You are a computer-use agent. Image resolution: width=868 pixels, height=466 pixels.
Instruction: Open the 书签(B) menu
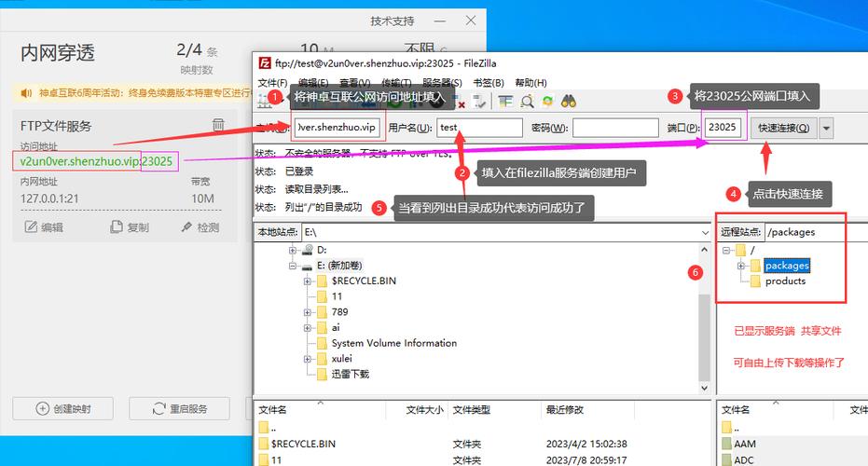pyautogui.click(x=489, y=82)
